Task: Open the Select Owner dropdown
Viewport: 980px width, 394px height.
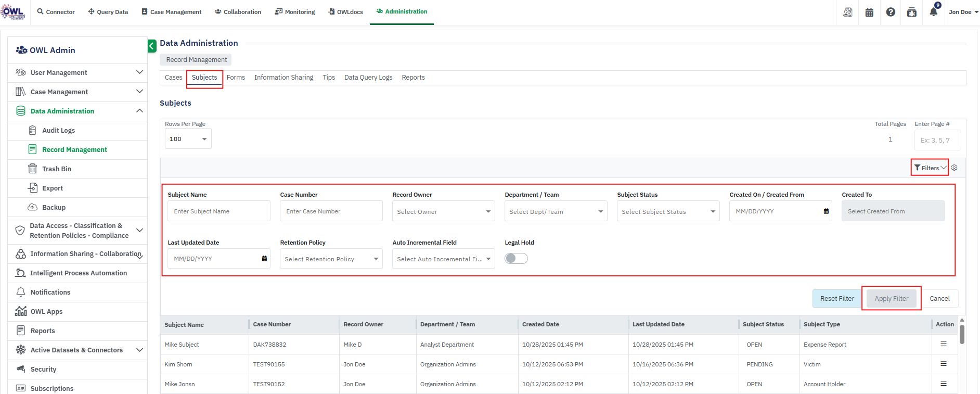Action: click(443, 211)
